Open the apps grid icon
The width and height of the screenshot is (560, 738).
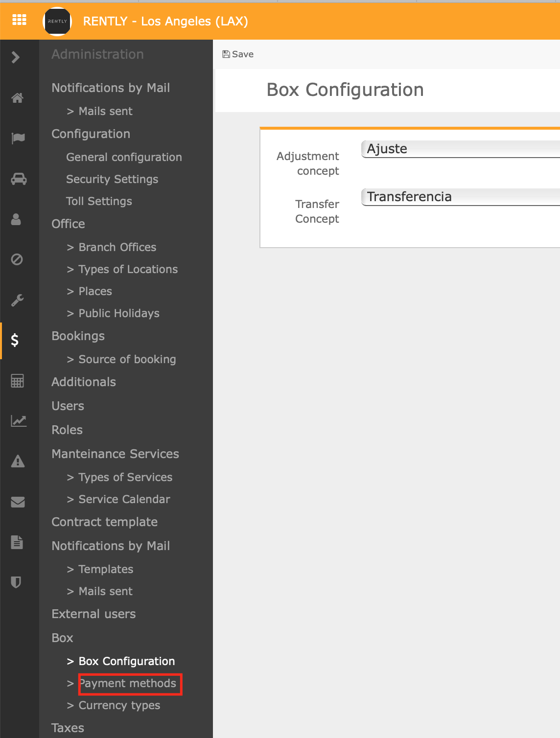tap(19, 20)
